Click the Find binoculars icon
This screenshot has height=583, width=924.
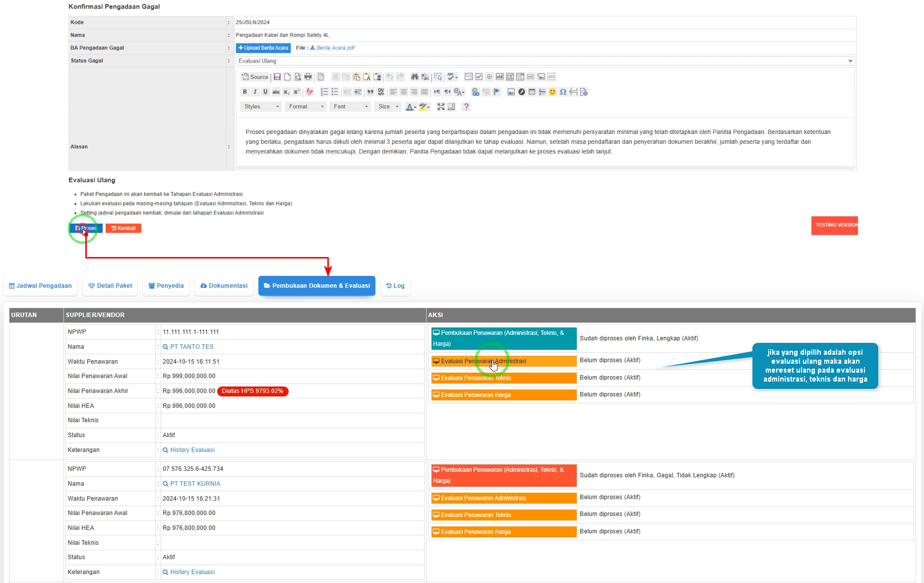coord(415,77)
